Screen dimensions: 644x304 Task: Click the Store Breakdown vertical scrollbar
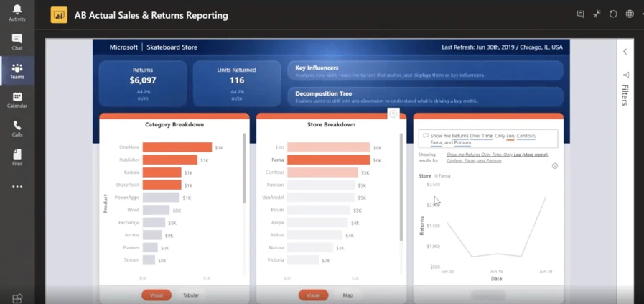[x=401, y=187]
